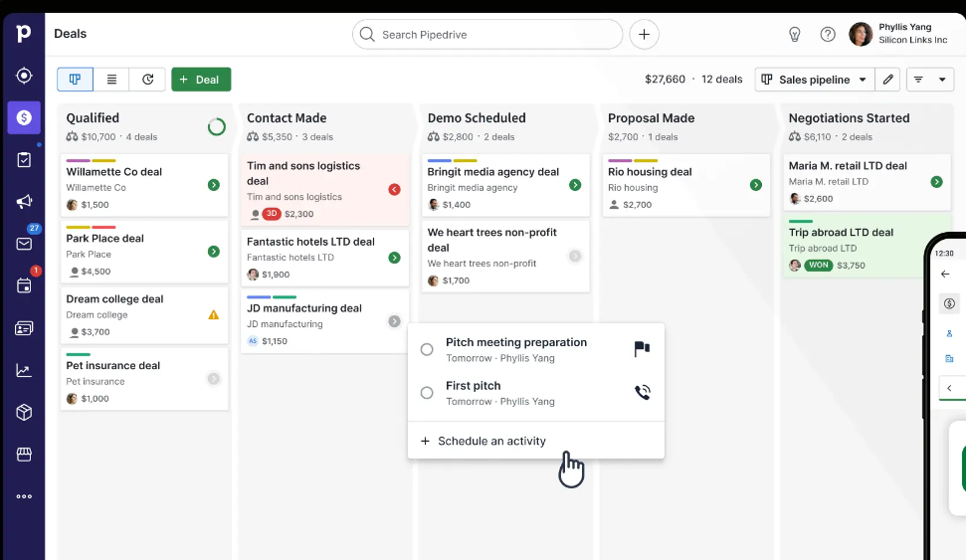Click Negotiations Started stage header

pos(849,117)
